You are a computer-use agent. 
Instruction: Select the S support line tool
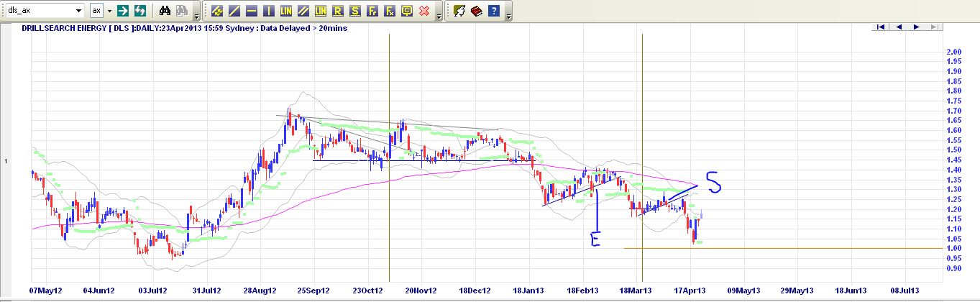click(x=355, y=11)
